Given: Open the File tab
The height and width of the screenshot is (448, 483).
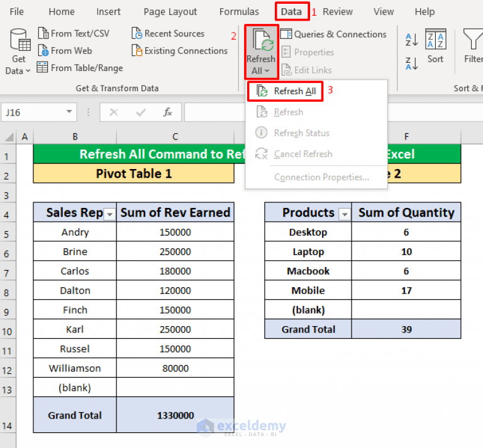Looking at the screenshot, I should 16,12.
